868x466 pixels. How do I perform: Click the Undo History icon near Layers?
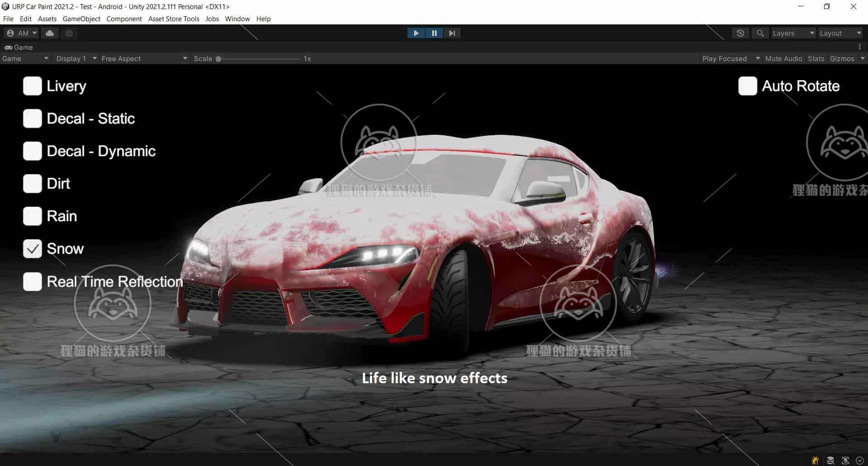pos(741,33)
